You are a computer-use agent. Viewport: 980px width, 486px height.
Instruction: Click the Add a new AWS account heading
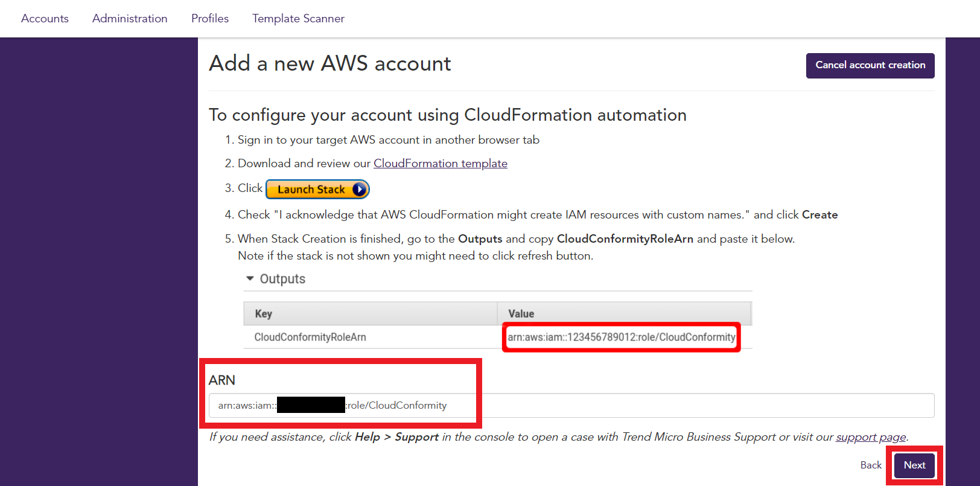(x=330, y=63)
